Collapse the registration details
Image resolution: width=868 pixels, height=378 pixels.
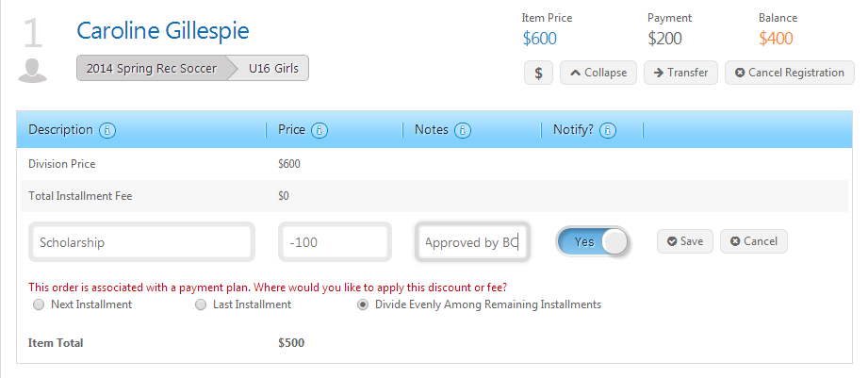598,73
